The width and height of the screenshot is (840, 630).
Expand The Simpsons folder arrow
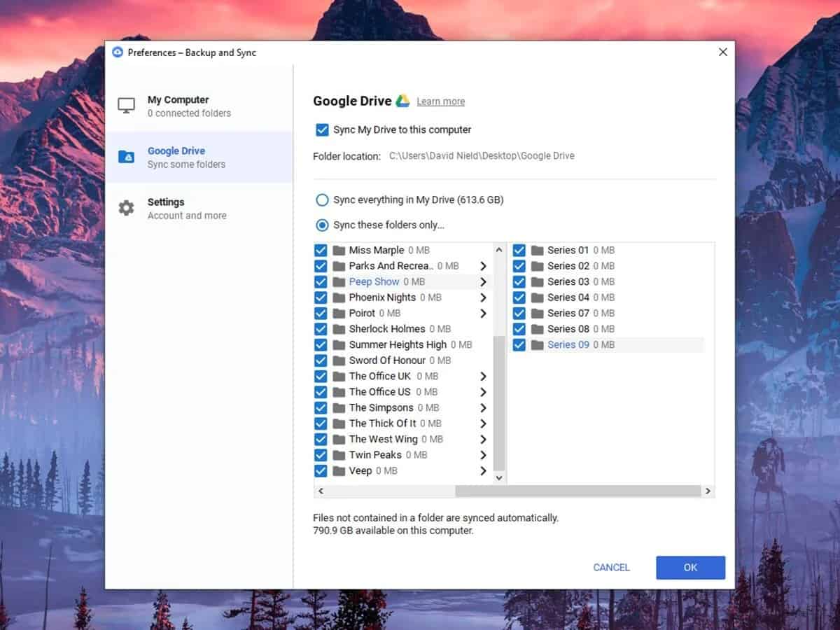(x=483, y=408)
